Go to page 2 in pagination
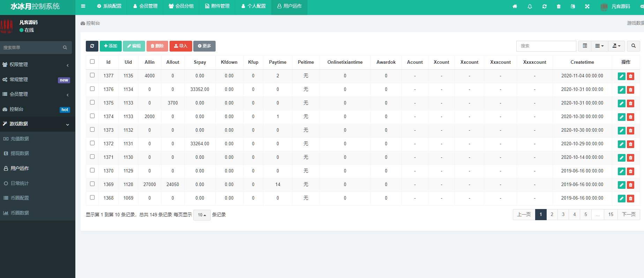 coord(552,215)
